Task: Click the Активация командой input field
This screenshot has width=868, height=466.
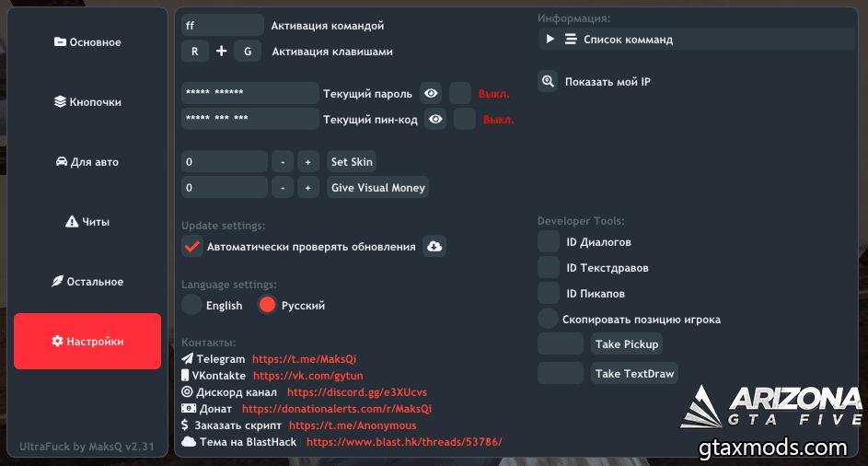Action: click(223, 26)
